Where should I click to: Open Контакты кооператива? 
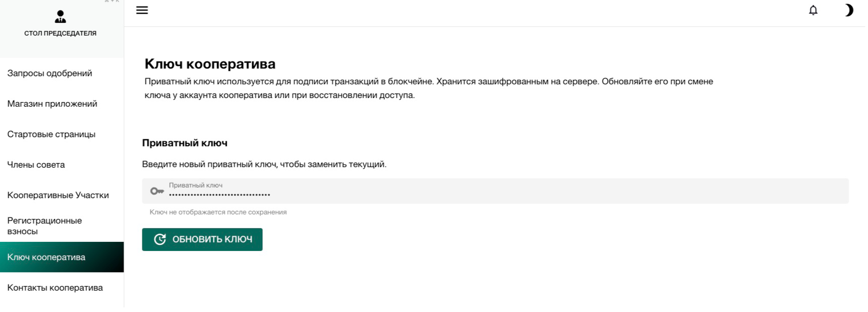click(54, 288)
